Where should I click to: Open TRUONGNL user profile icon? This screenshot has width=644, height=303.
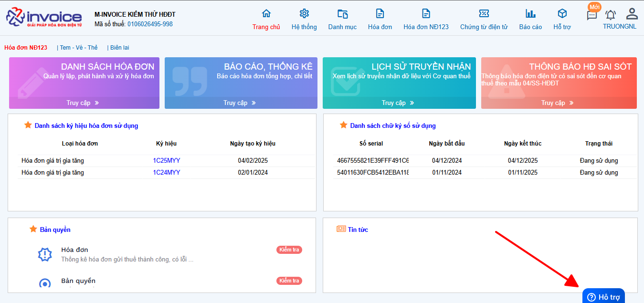[632, 13]
